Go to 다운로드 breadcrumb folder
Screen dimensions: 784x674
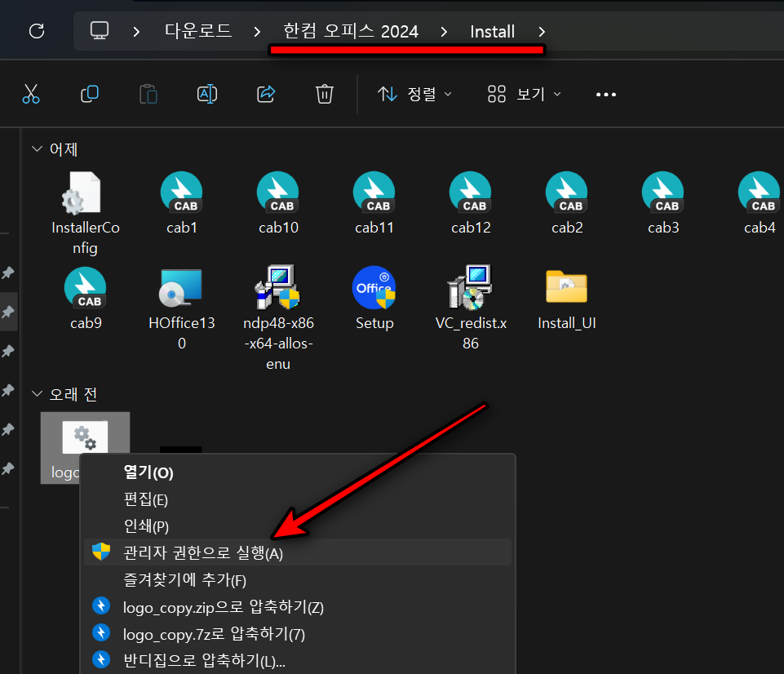(x=198, y=31)
